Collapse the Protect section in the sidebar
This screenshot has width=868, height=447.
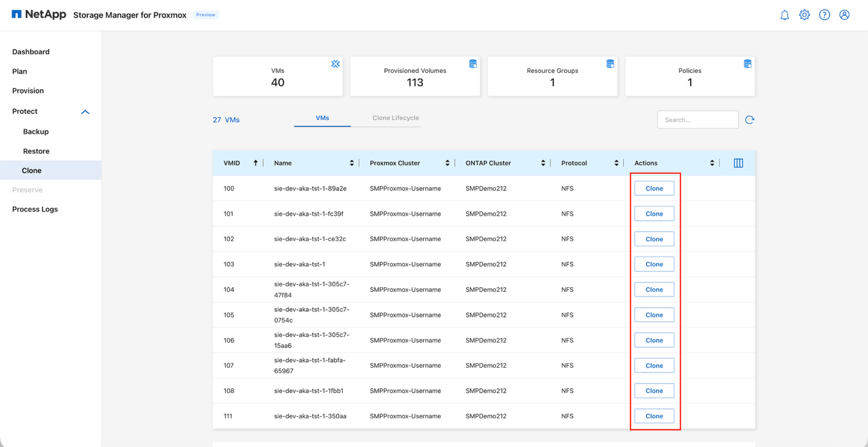[x=85, y=111]
